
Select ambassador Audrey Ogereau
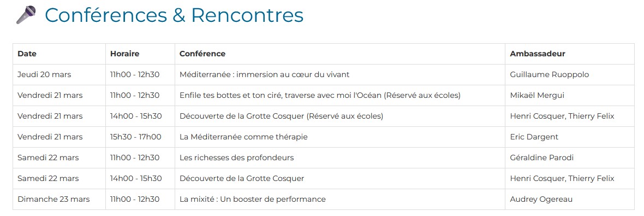[x=541, y=199]
